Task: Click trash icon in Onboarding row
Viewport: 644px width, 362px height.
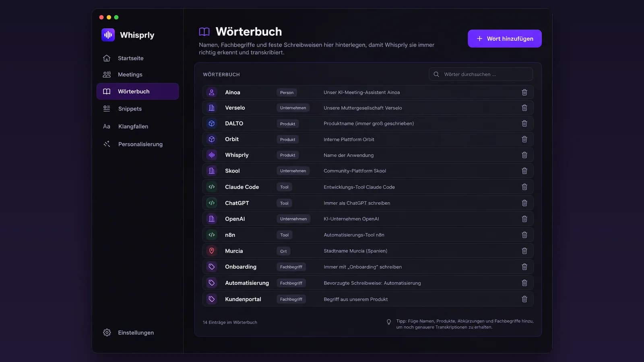Action: (524, 267)
